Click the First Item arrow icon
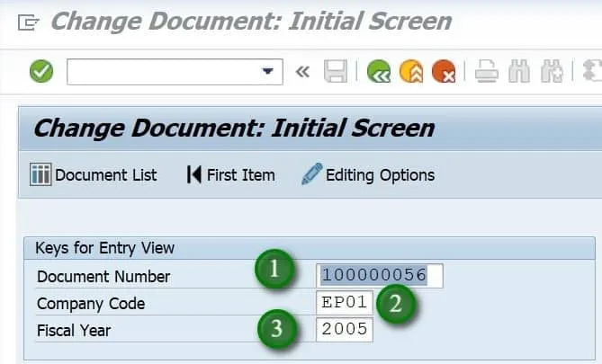The height and width of the screenshot is (364, 602). click(x=193, y=174)
